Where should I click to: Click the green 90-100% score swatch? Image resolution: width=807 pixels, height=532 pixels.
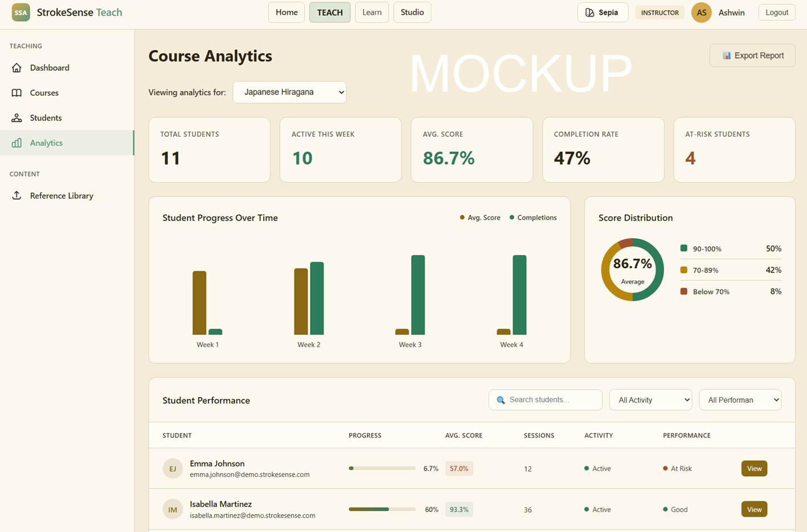(683, 248)
